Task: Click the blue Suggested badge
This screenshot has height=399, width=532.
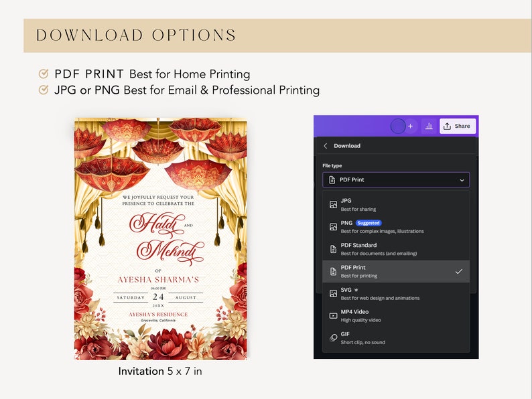Action: pos(369,223)
